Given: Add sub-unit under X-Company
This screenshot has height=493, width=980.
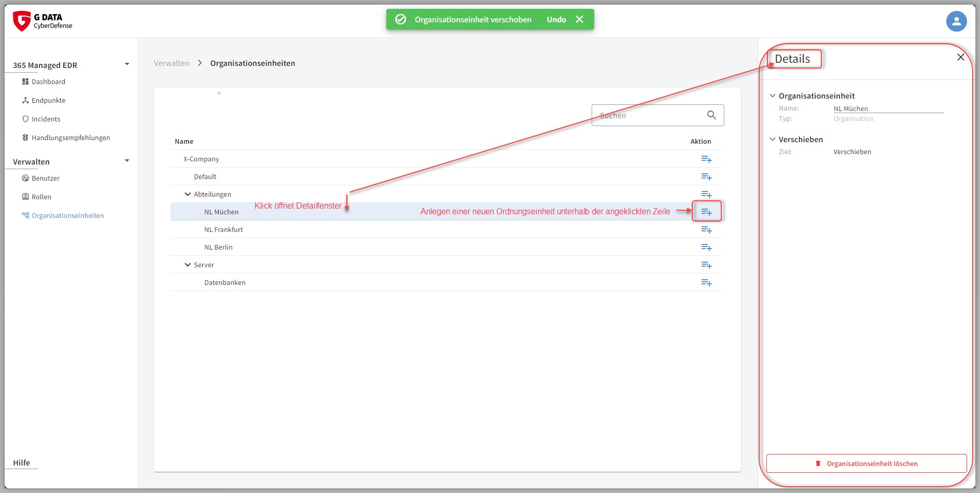Looking at the screenshot, I should coord(706,159).
